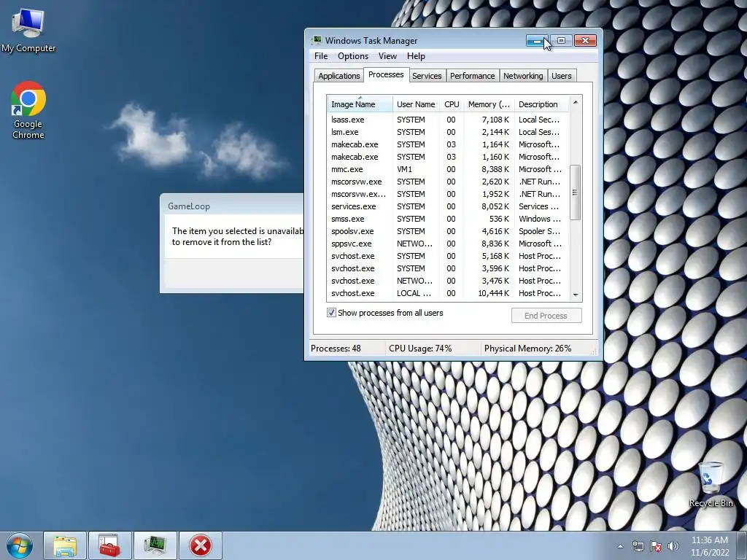Sort by User Name column header

[x=416, y=104]
